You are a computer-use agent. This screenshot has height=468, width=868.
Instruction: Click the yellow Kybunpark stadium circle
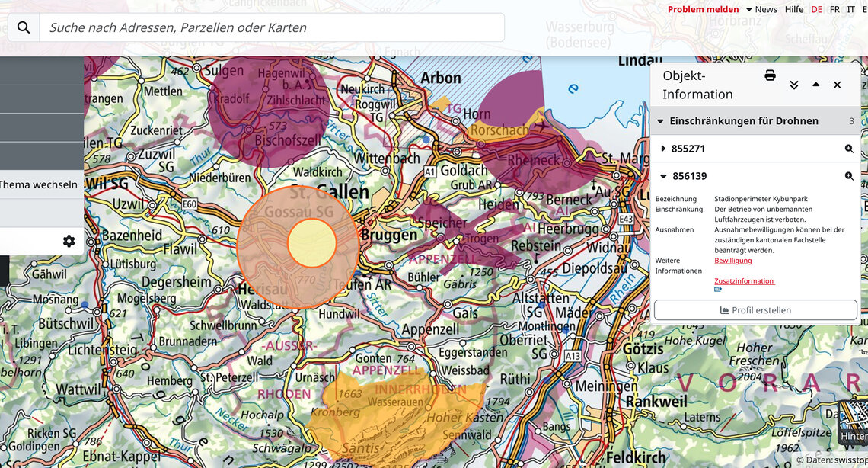(x=312, y=242)
